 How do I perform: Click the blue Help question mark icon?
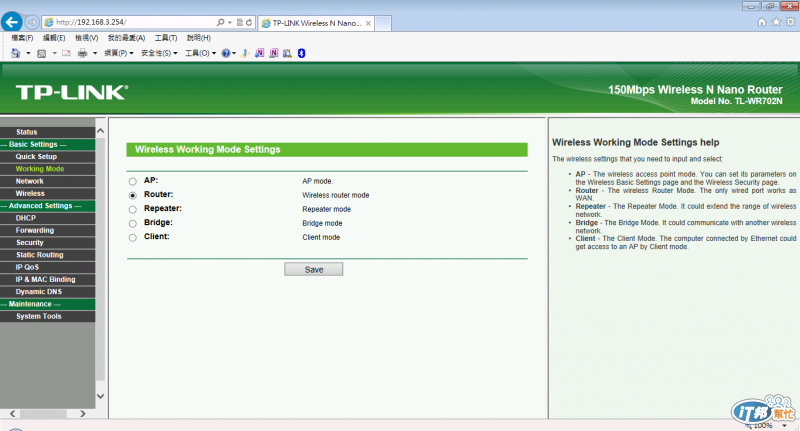[x=226, y=53]
